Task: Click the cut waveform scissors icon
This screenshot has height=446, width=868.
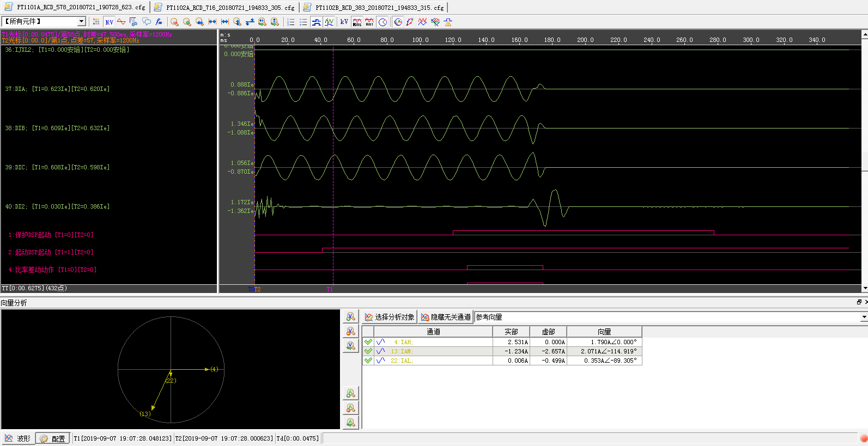Action: (x=133, y=22)
